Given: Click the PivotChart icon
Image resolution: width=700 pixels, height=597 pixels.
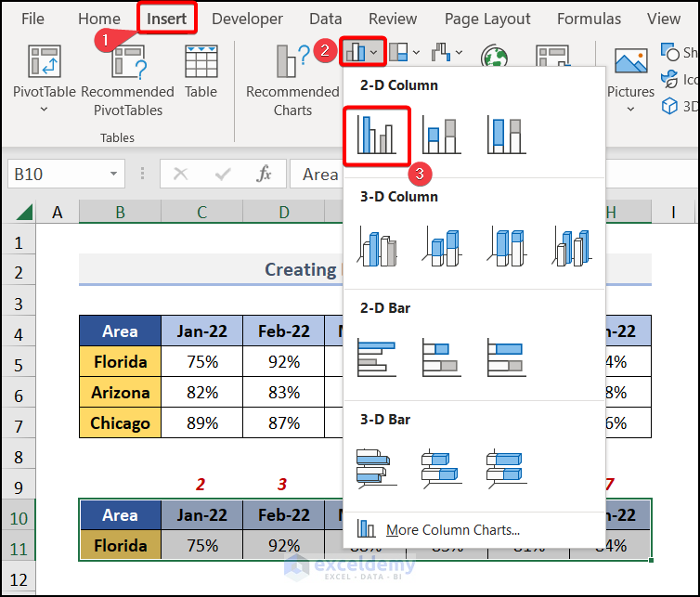Looking at the screenshot, I should (552, 56).
